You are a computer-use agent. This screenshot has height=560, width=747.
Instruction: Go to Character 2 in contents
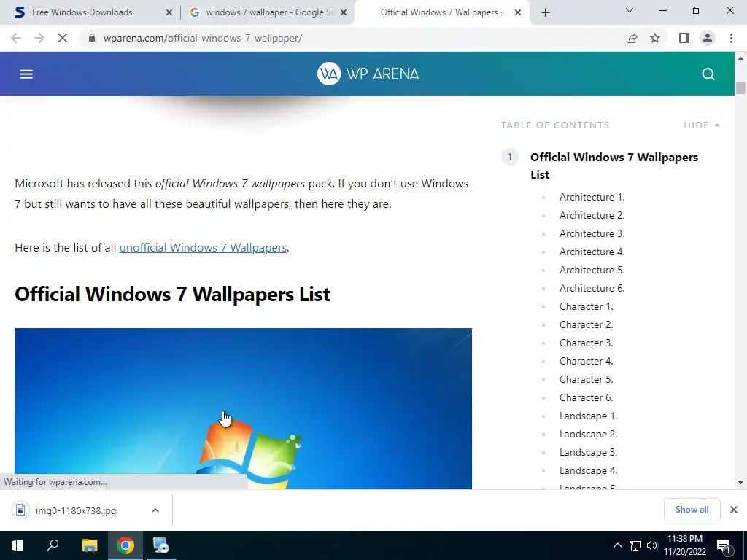pyautogui.click(x=586, y=324)
